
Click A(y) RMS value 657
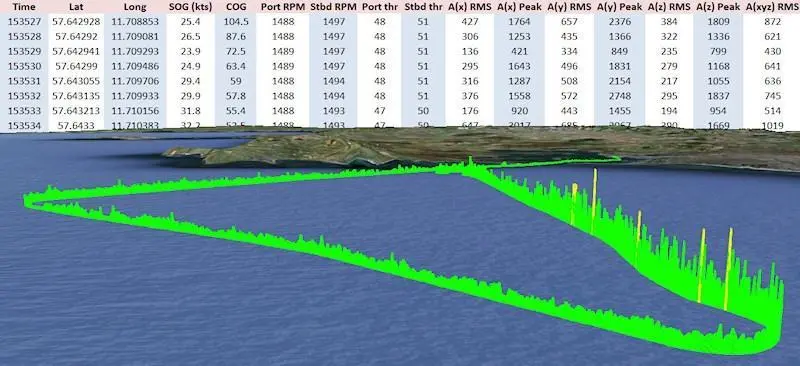(x=569, y=22)
